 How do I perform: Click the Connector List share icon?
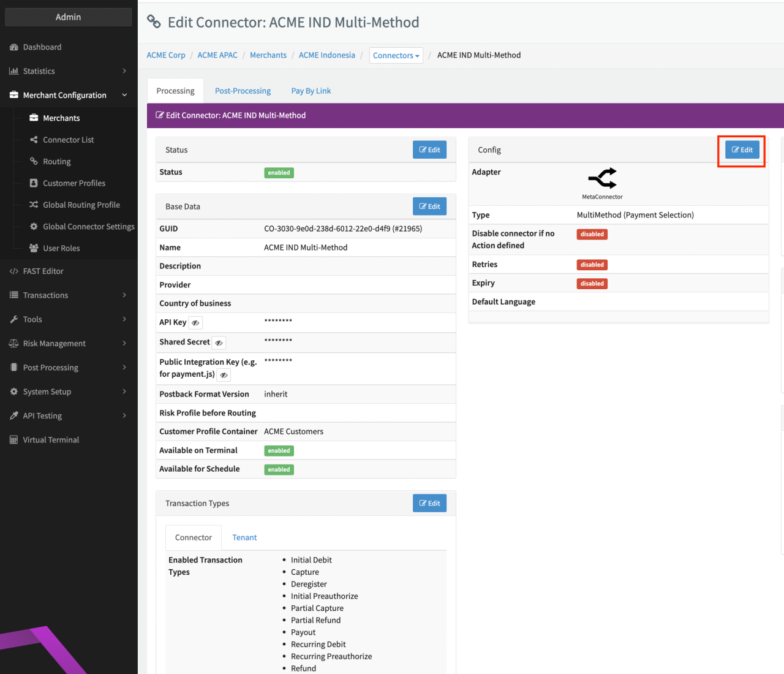click(34, 140)
